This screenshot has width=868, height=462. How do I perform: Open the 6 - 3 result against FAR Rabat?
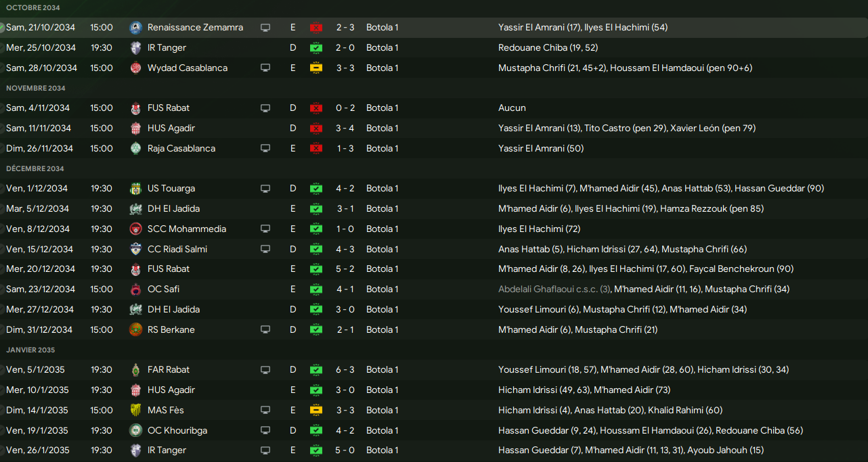pos(346,370)
